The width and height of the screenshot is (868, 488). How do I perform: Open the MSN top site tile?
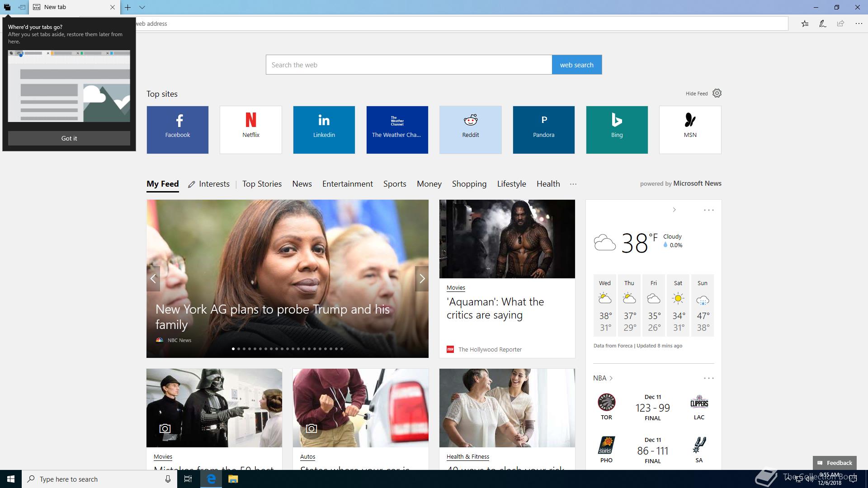coord(690,130)
